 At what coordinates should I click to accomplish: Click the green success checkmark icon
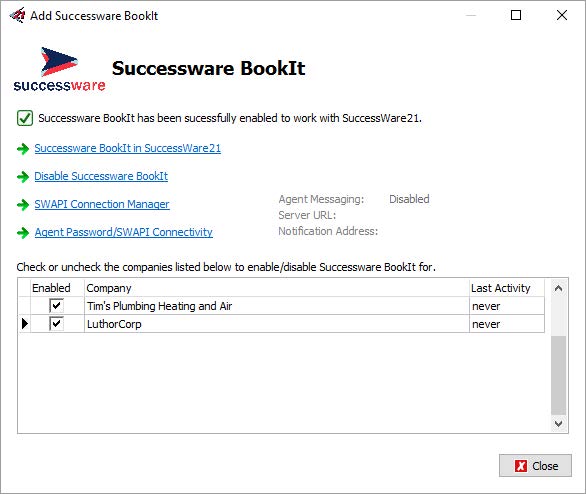pyautogui.click(x=25, y=118)
